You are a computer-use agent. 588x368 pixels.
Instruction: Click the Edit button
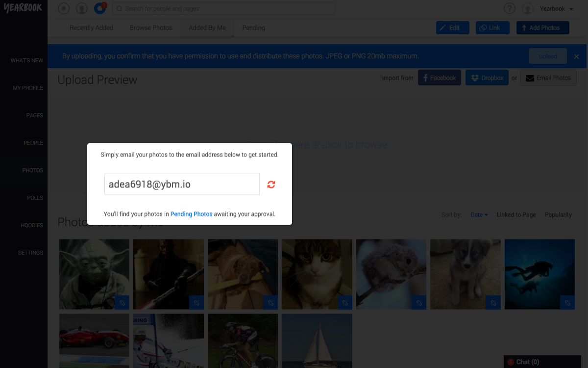[453, 28]
